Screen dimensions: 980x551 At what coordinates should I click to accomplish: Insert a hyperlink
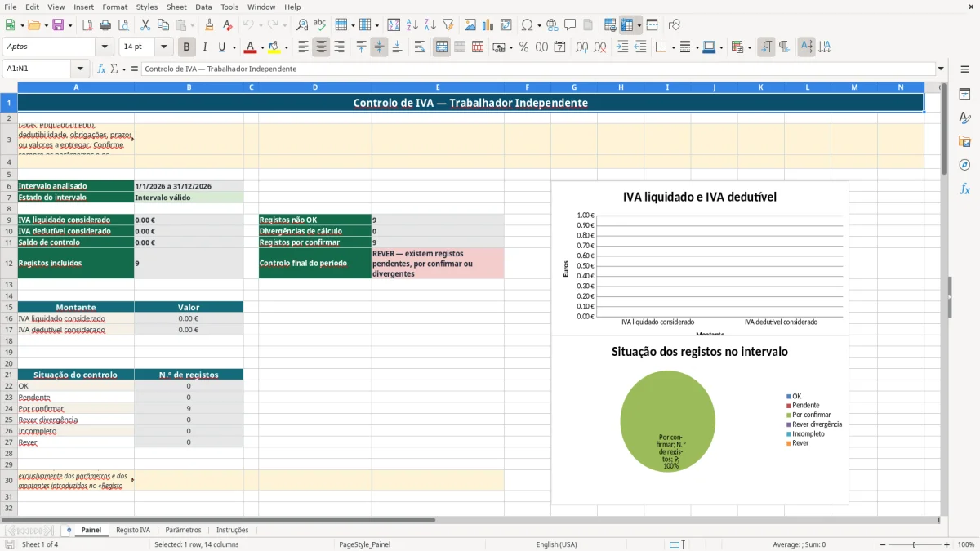tap(552, 25)
